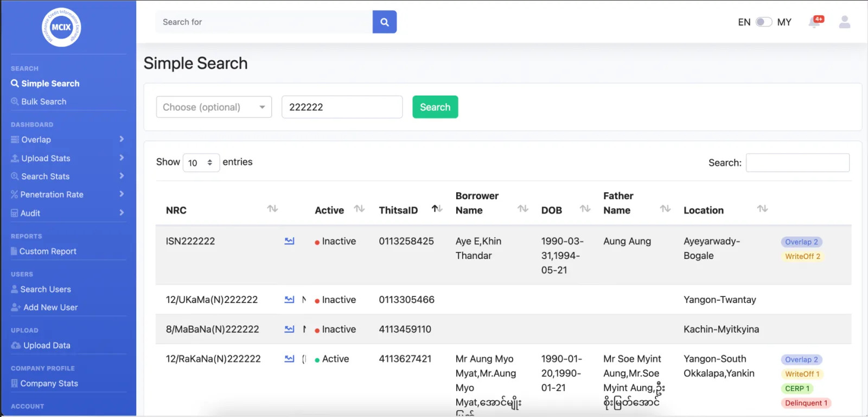This screenshot has height=417, width=868.
Task: Open Company Stats page
Action: pos(44,383)
